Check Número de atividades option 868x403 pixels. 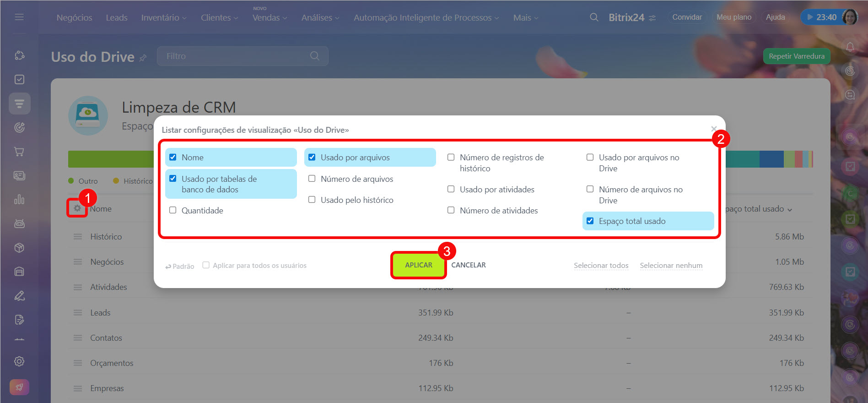451,210
